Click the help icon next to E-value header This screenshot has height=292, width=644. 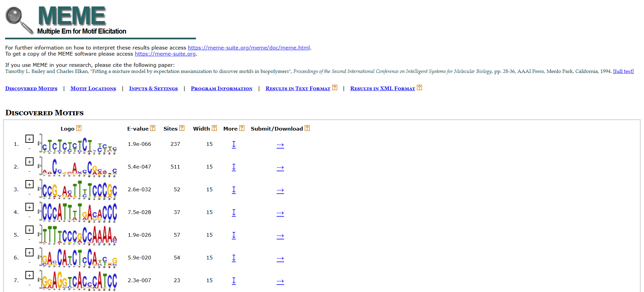153,128
